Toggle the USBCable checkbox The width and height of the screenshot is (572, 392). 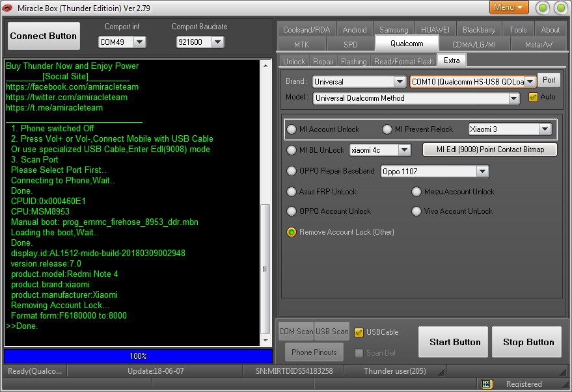[359, 332]
